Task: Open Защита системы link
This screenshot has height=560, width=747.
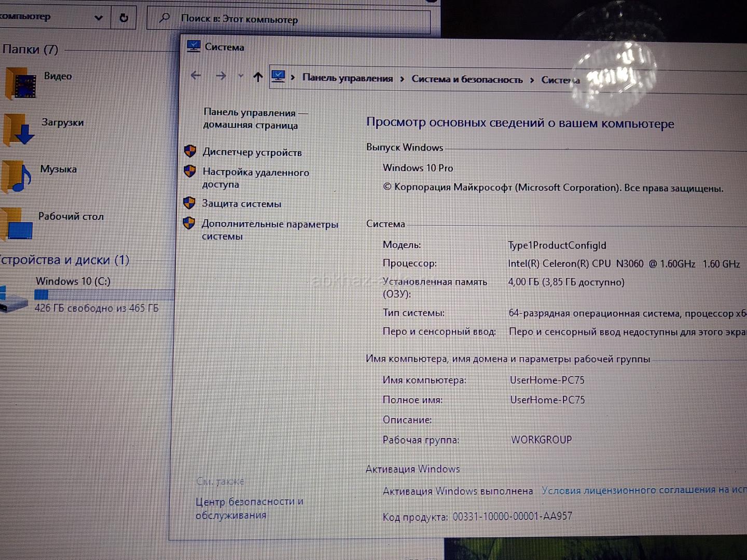Action: coord(242,204)
